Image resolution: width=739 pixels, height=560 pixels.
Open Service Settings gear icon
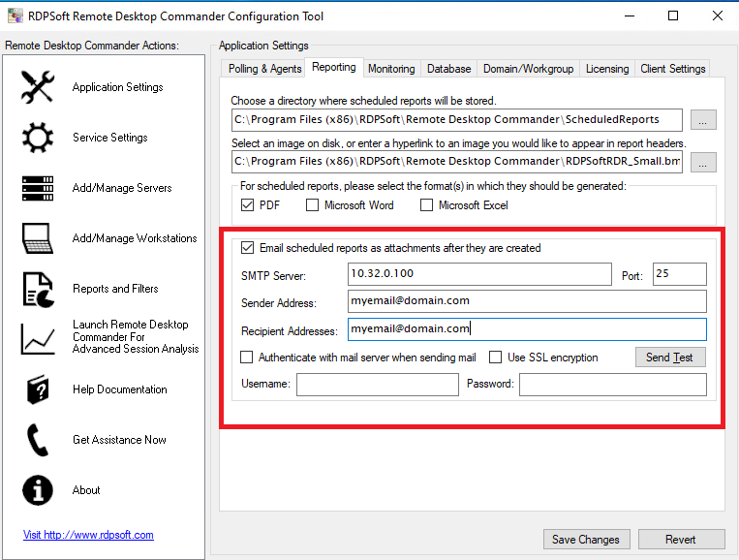[38, 138]
